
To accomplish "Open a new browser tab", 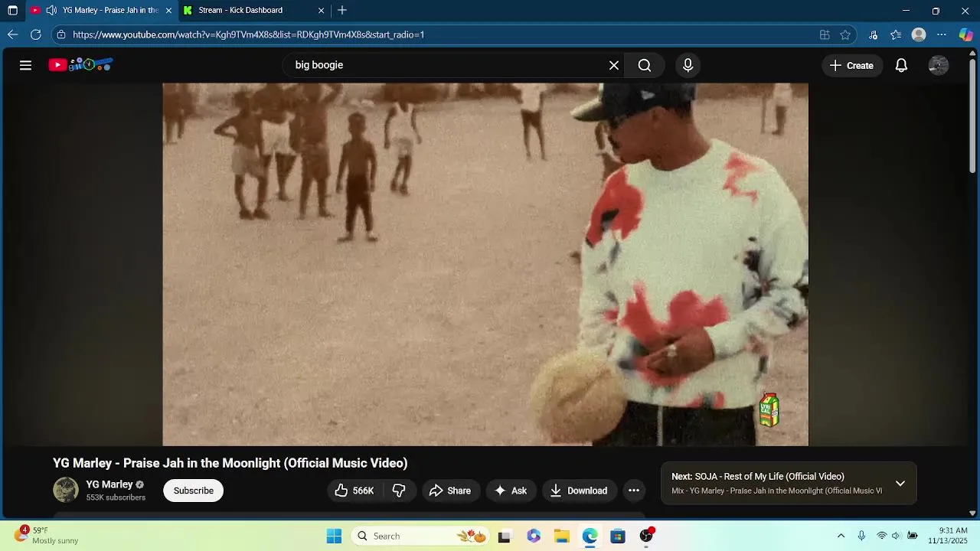I will click(342, 10).
